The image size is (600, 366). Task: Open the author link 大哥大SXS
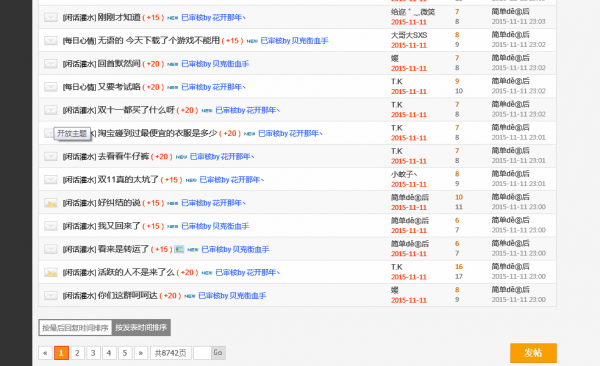(409, 35)
